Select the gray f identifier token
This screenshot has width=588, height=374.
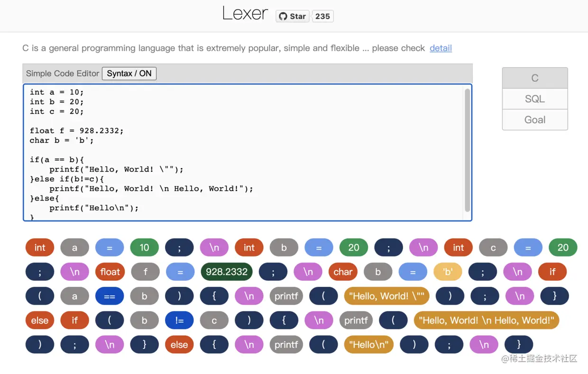click(145, 272)
